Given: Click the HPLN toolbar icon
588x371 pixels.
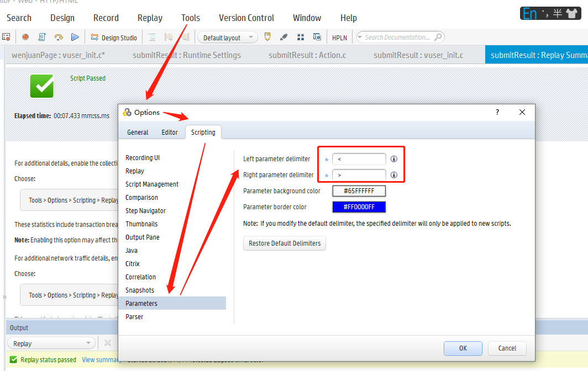Looking at the screenshot, I should point(339,37).
